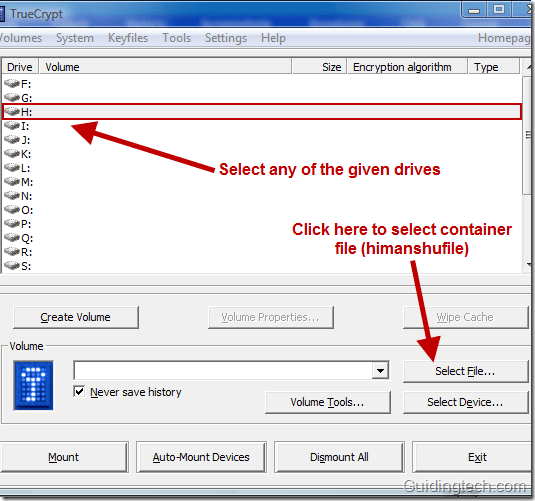Open the System menu

click(x=75, y=38)
